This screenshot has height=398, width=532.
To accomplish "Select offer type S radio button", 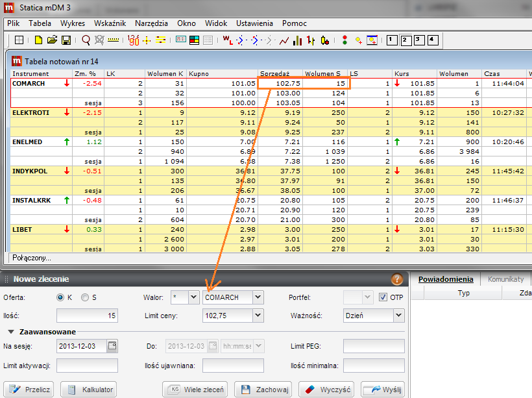I will click(85, 297).
